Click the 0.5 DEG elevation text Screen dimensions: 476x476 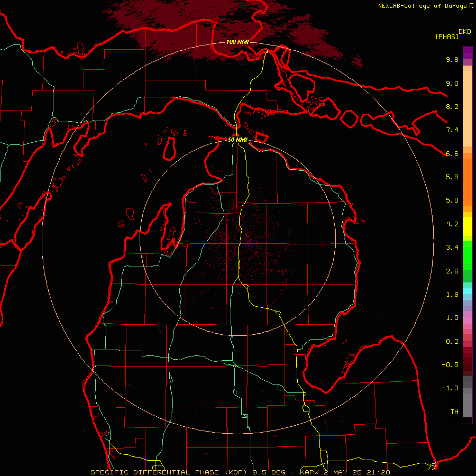tap(269, 472)
